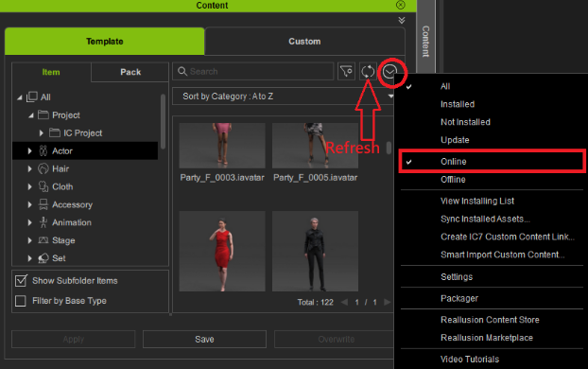Collapse the Project tree node

click(31, 115)
